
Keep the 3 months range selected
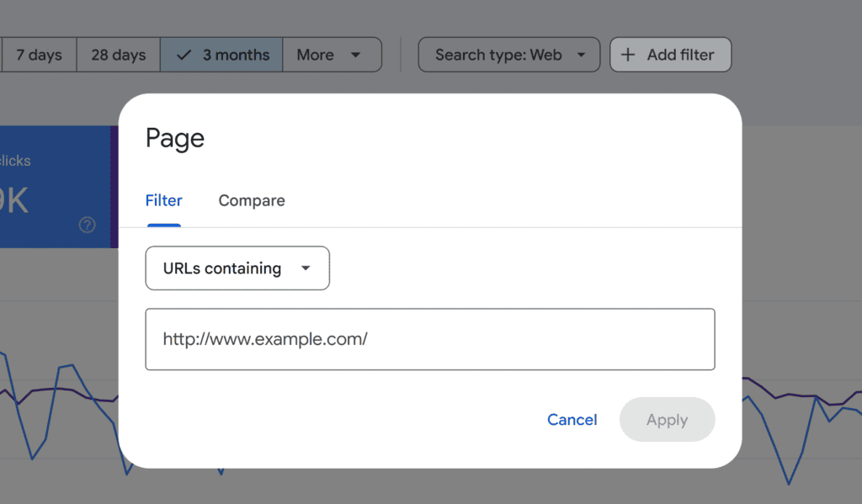tap(221, 54)
